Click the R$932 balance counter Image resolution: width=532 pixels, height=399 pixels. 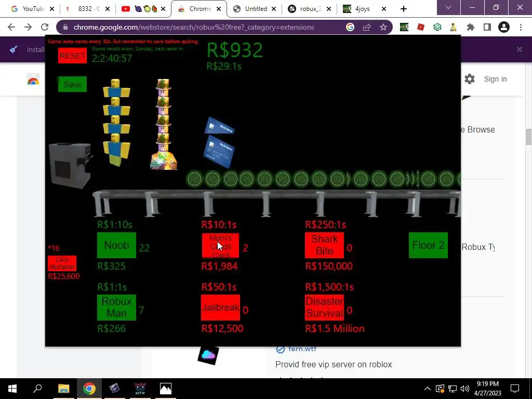tap(235, 50)
